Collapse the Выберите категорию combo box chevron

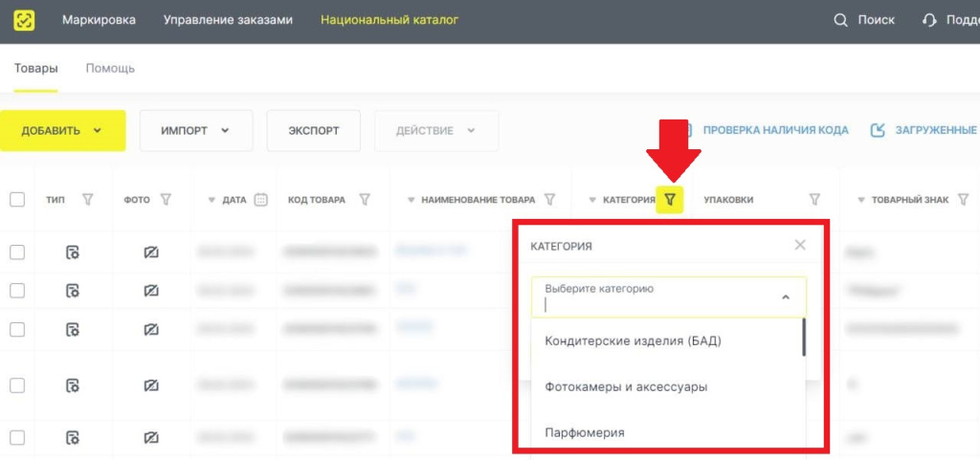(x=786, y=297)
